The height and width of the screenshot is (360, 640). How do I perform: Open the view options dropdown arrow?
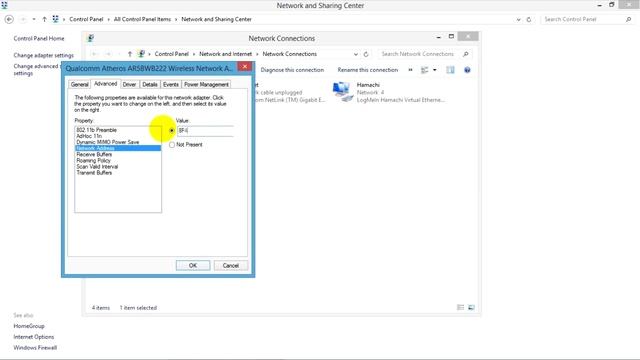[435, 70]
